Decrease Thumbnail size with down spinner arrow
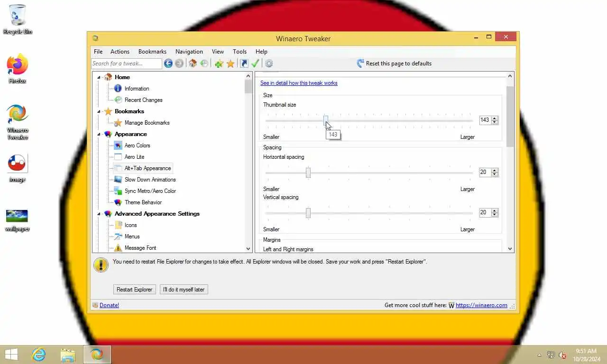This screenshot has width=607, height=364. click(495, 122)
